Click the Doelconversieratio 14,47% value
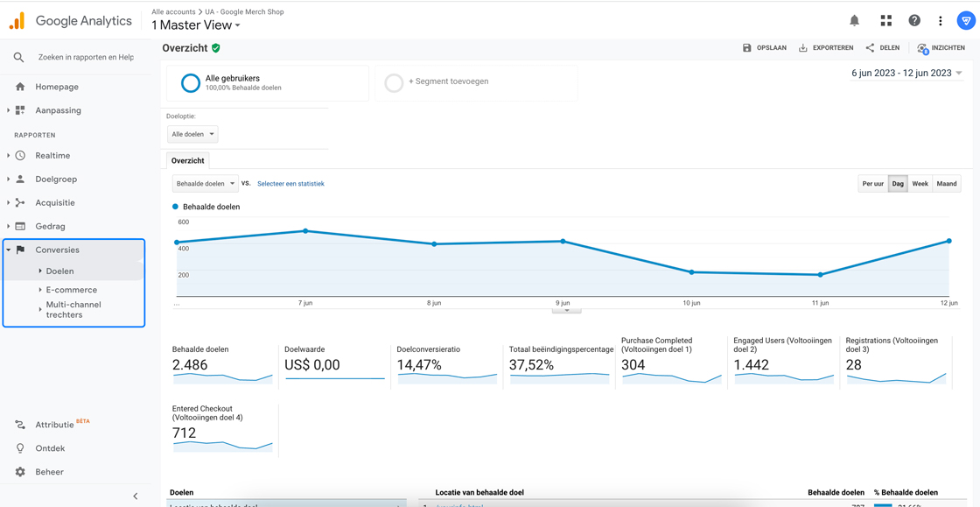 tap(419, 365)
